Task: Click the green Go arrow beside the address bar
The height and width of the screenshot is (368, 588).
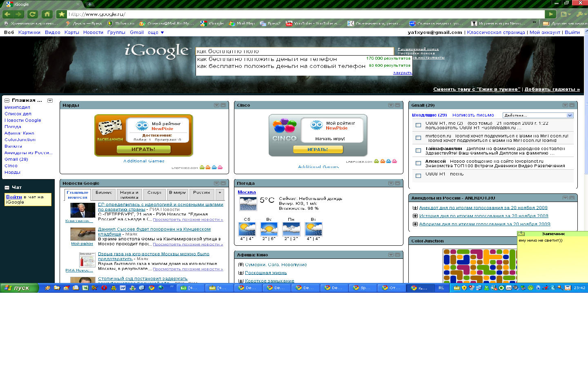Action: (551, 14)
